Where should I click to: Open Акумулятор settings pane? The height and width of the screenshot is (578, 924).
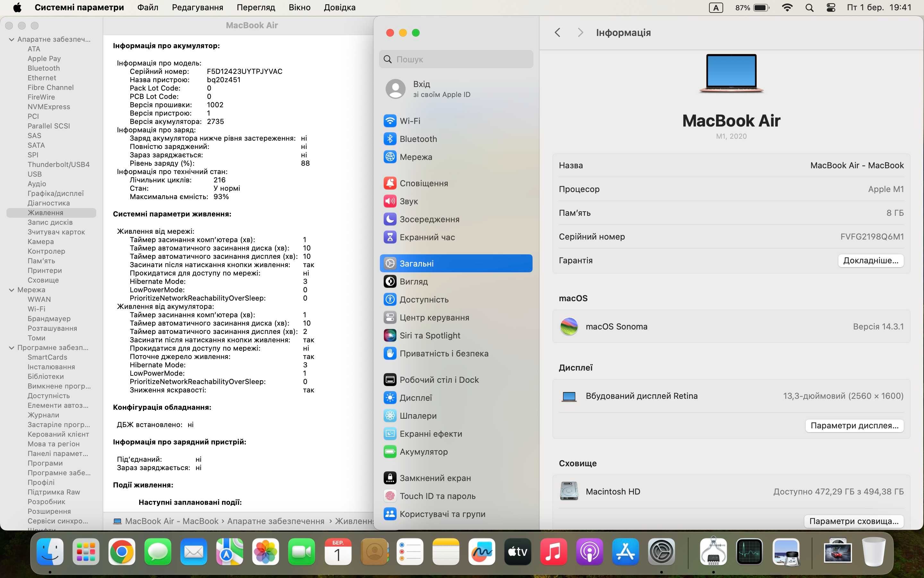click(x=456, y=451)
